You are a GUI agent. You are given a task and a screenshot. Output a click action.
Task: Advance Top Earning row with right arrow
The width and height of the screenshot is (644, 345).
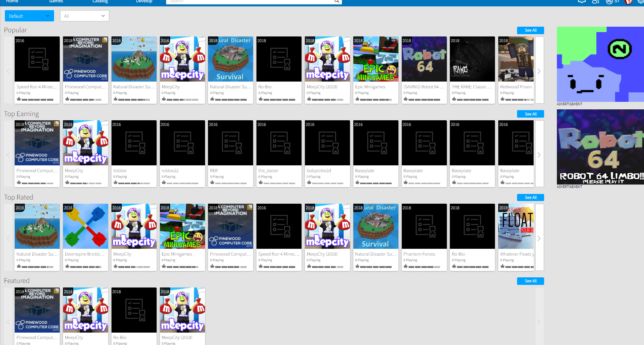pyautogui.click(x=539, y=154)
